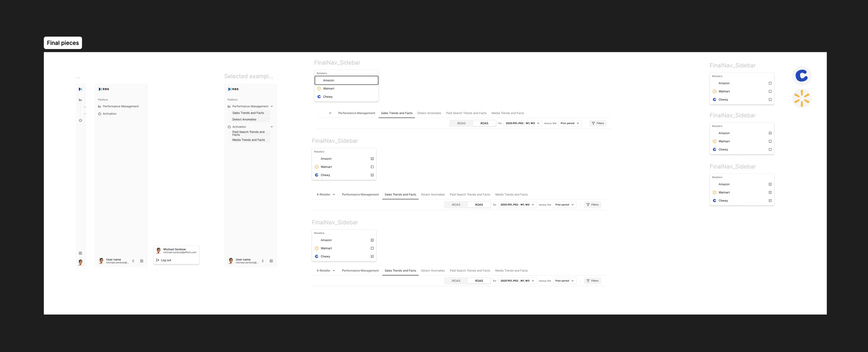
Task: Click the large Chewy logo on the right
Action: pos(802,75)
